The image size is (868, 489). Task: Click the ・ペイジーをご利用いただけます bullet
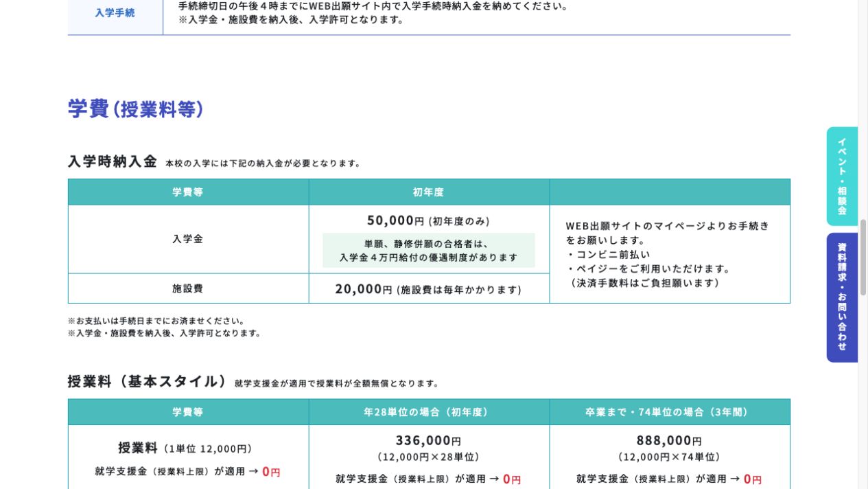649,269
